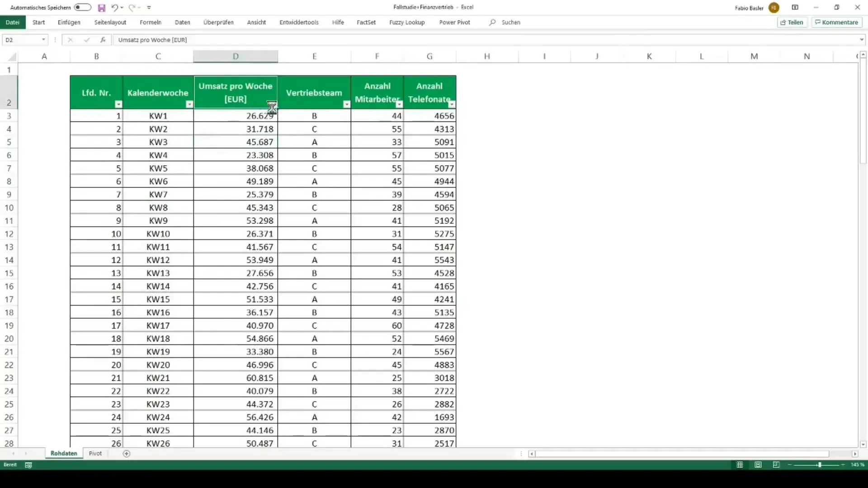Click the Save icon in title bar
The image size is (868, 488).
[102, 8]
